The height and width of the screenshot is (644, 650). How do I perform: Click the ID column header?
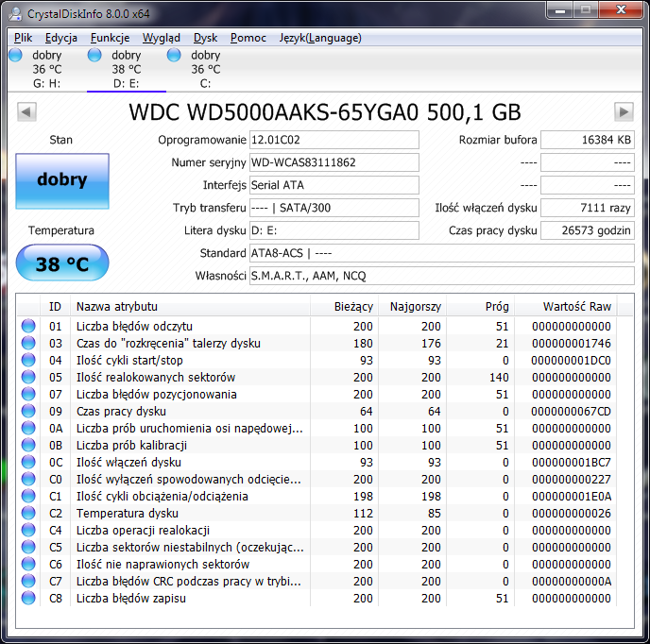tap(55, 307)
